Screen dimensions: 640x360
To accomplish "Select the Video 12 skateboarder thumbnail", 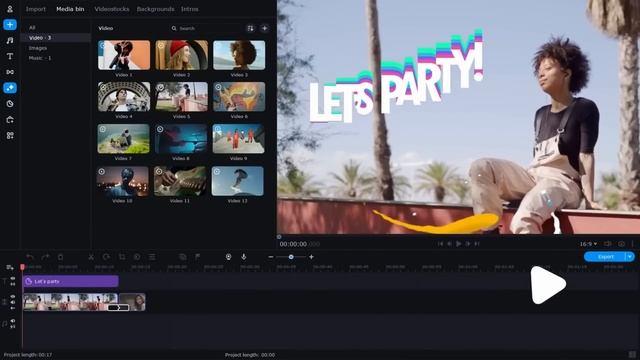I will click(x=238, y=181).
